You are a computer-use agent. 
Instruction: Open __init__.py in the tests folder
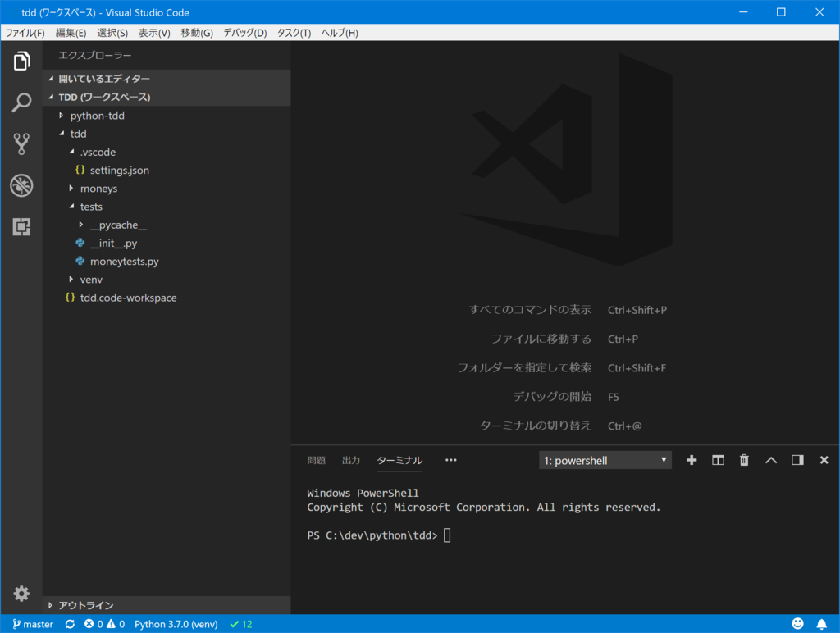click(166, 244)
